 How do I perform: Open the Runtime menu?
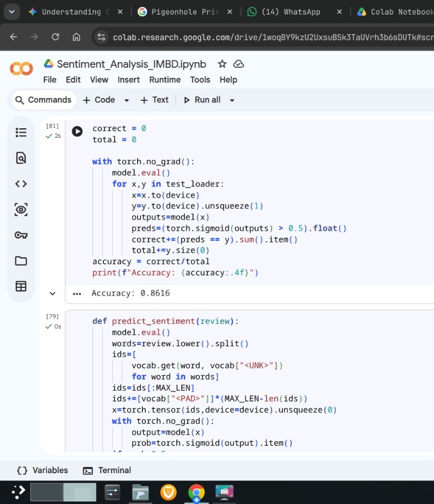click(165, 80)
